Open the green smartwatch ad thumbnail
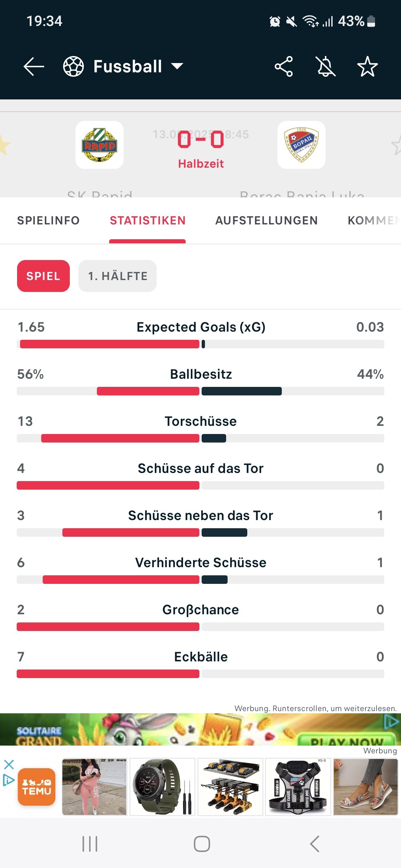This screenshot has width=401, height=868. (x=162, y=787)
